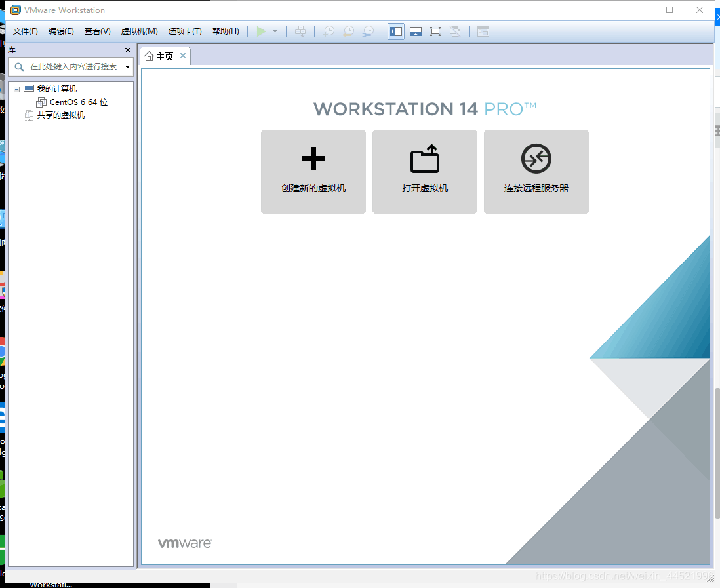The height and width of the screenshot is (588, 720).
Task: Click the snapshot manager toolbar icon
Action: click(x=369, y=31)
